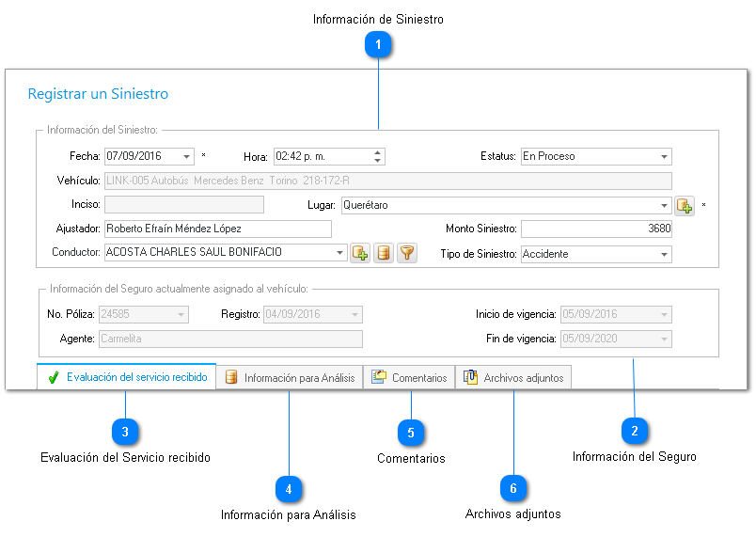Switch to Evaluación del servicio recibido tab
Image resolution: width=756 pixels, height=537 pixels.
pyautogui.click(x=127, y=377)
